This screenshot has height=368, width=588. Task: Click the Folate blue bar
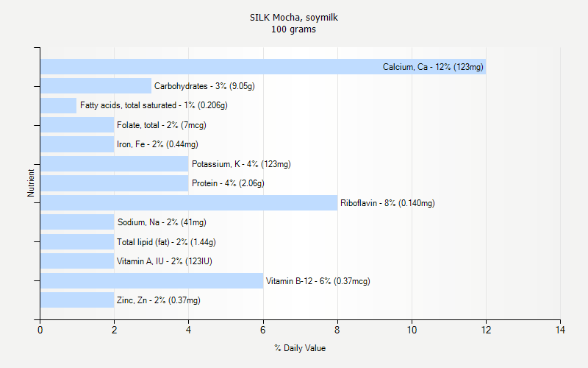point(77,125)
